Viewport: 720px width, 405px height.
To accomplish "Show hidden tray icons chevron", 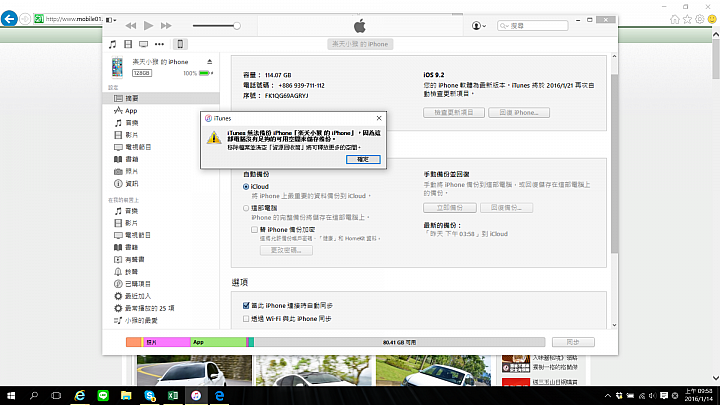I will [x=608, y=396].
